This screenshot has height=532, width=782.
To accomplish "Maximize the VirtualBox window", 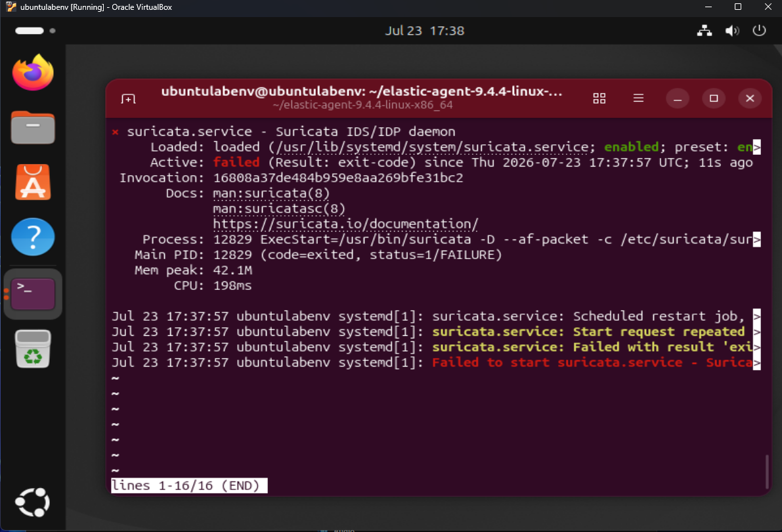I will point(738,7).
